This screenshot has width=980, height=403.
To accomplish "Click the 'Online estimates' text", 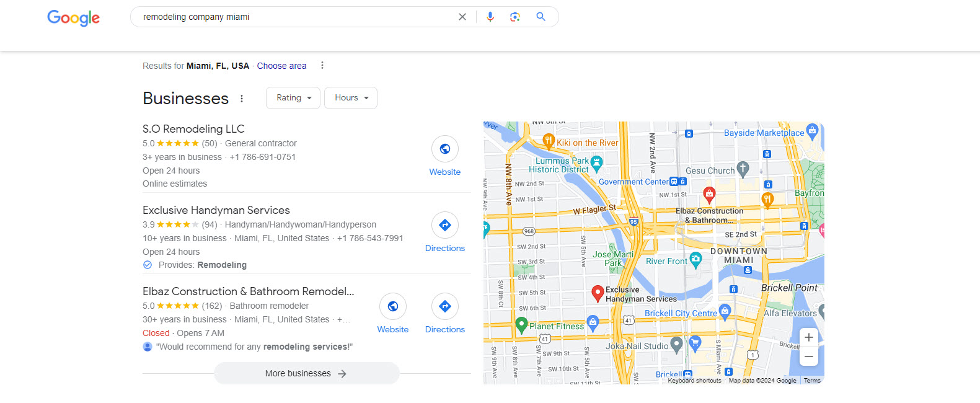I will coord(175,184).
